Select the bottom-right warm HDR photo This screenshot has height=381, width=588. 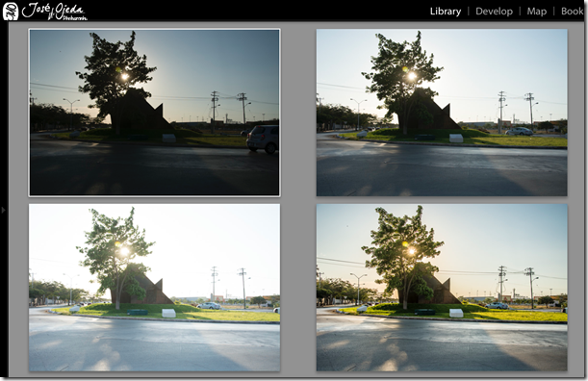click(x=442, y=288)
